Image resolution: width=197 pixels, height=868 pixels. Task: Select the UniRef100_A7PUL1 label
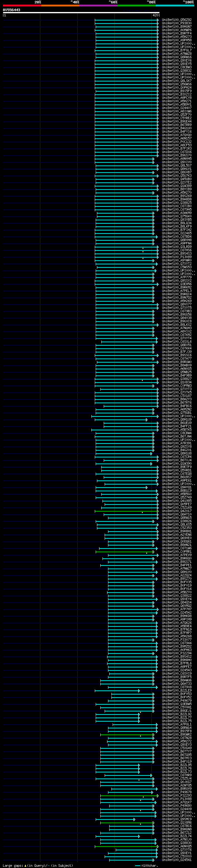[x=177, y=724]
